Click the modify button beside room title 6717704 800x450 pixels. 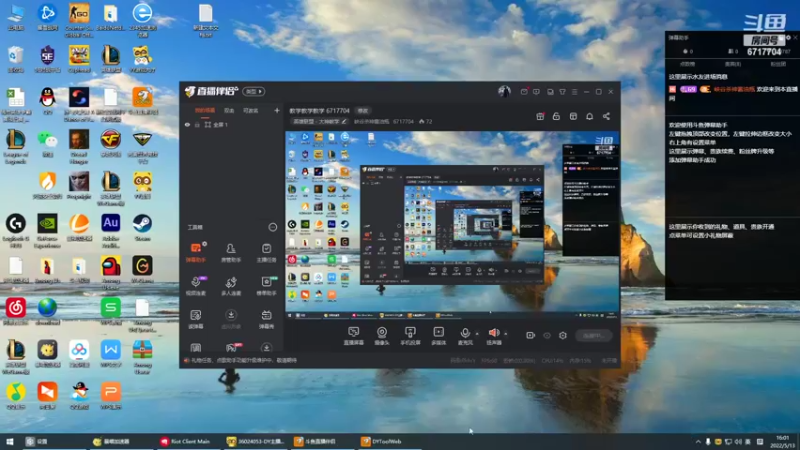click(x=362, y=111)
